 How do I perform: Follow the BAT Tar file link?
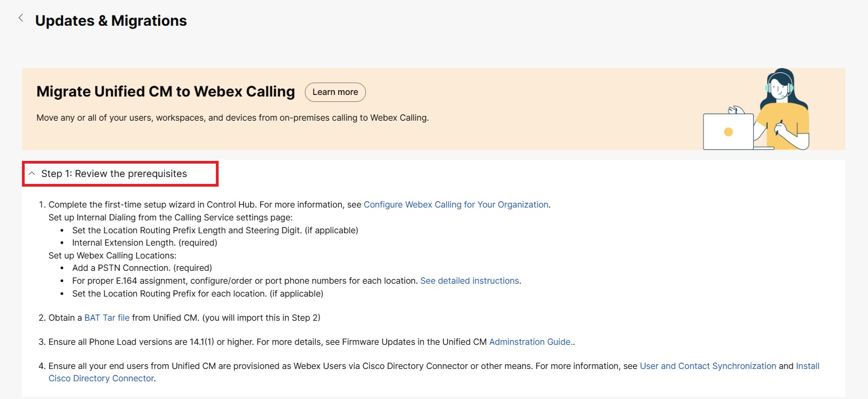coord(107,318)
